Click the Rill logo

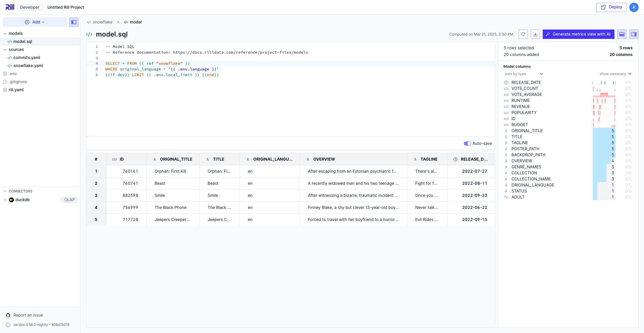coord(10,7)
